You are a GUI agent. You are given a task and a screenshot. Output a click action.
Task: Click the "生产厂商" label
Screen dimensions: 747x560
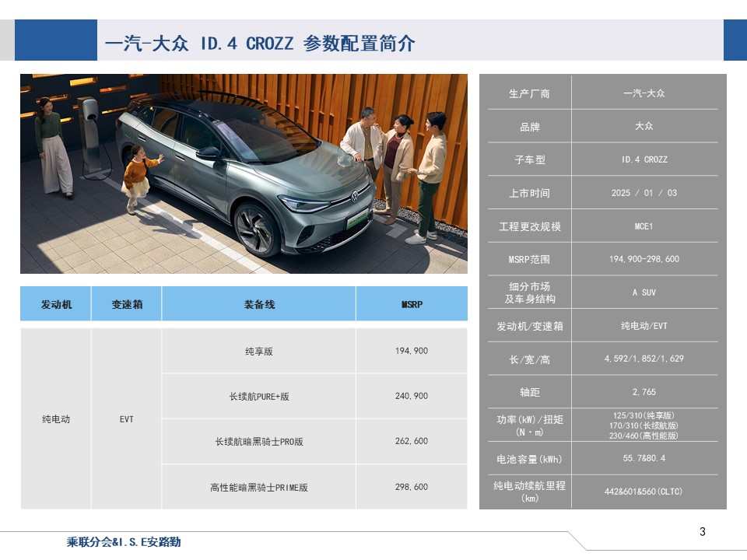tap(529, 93)
